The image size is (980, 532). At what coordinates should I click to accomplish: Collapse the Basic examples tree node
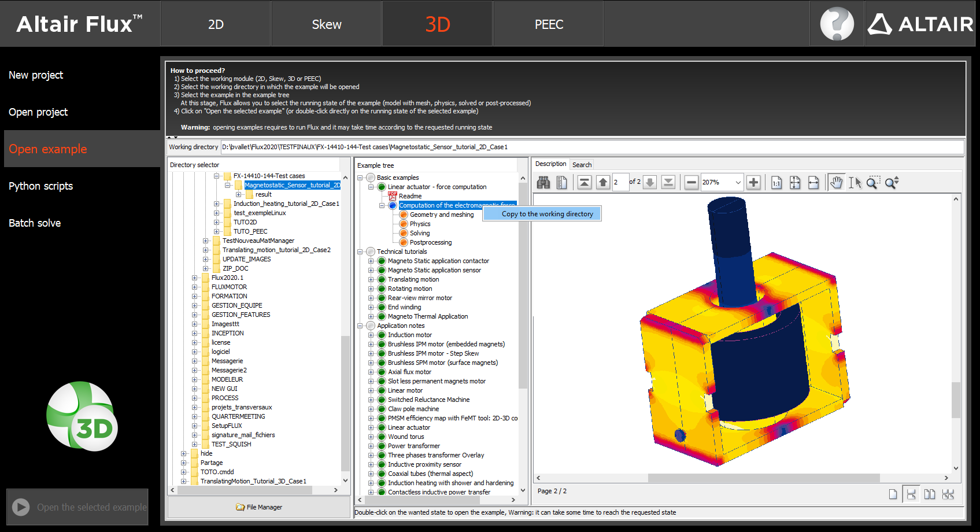point(360,178)
